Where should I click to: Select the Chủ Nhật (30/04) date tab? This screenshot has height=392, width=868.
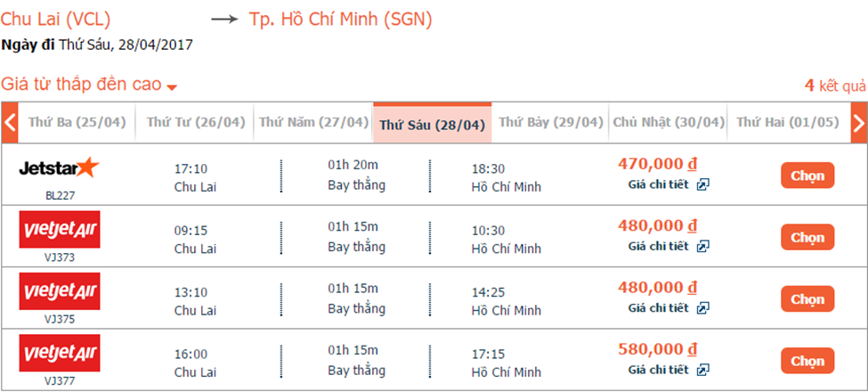point(668,123)
